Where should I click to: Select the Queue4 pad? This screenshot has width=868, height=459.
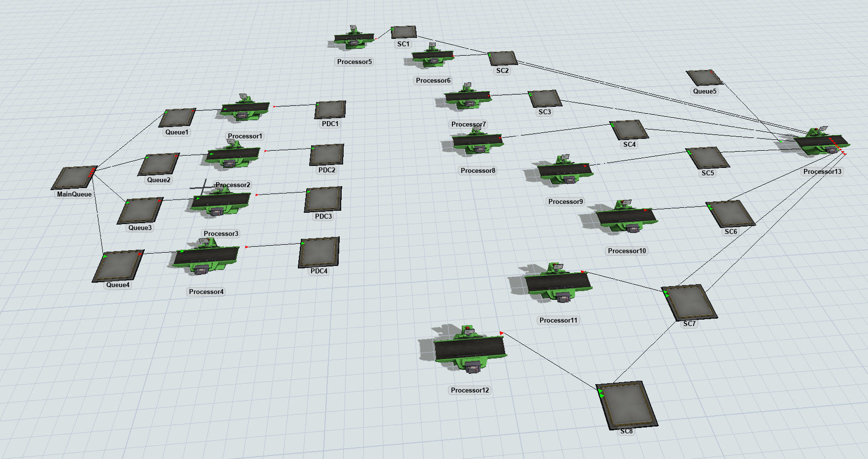tap(119, 266)
